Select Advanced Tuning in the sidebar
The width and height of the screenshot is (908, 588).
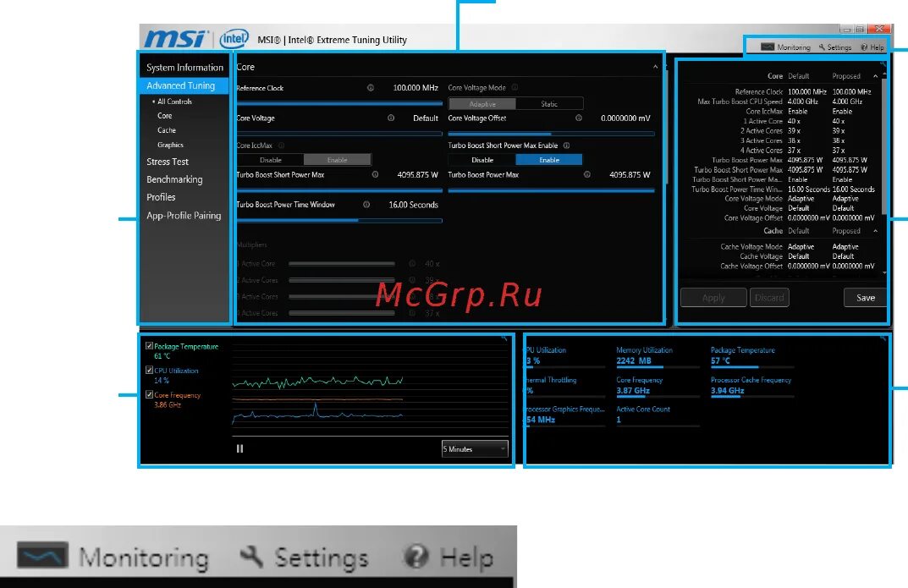(184, 85)
